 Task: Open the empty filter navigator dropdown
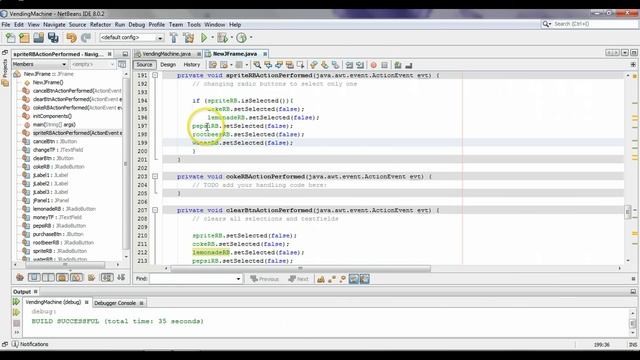click(x=93, y=64)
